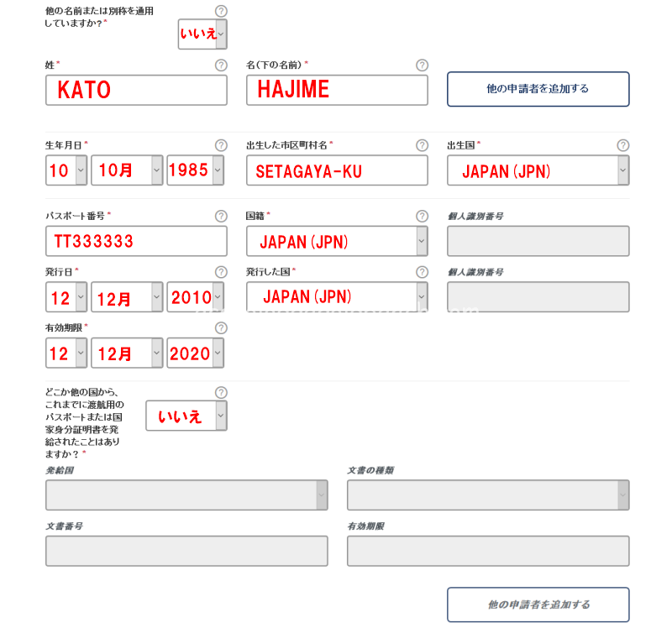Screen dimensions: 672x628
Task: Open expiry year 2020 dropdown
Action: click(x=195, y=353)
